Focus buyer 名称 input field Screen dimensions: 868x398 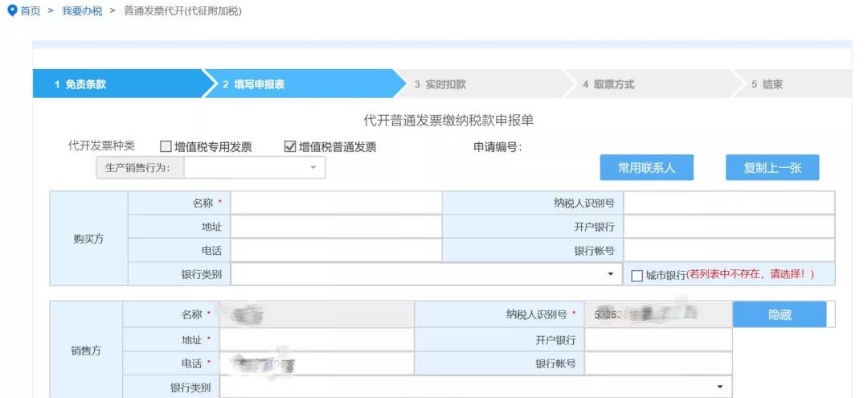click(336, 203)
